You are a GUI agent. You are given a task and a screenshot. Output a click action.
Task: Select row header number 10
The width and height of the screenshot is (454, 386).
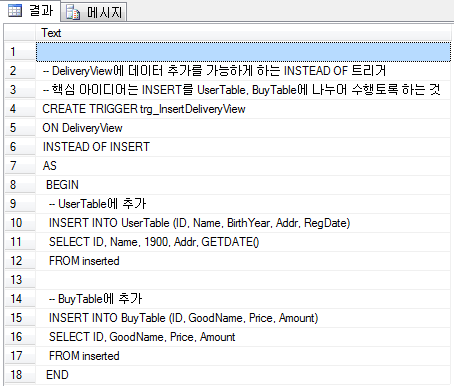click(x=20, y=223)
